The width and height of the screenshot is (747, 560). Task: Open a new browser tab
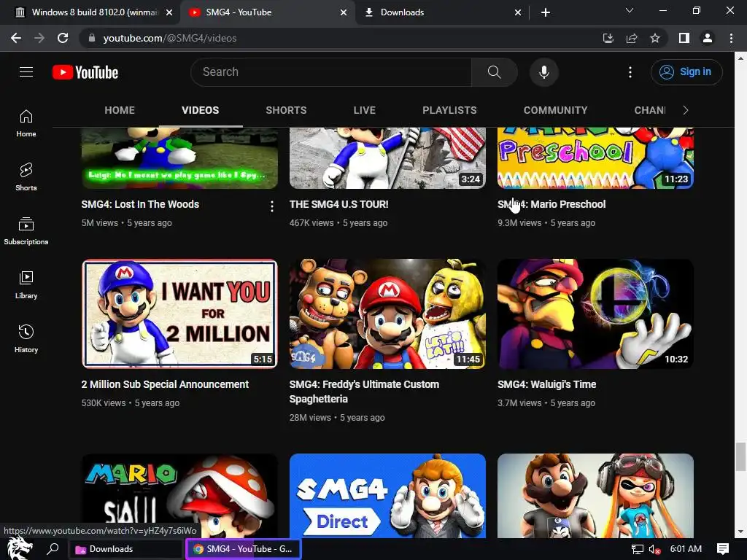point(546,12)
